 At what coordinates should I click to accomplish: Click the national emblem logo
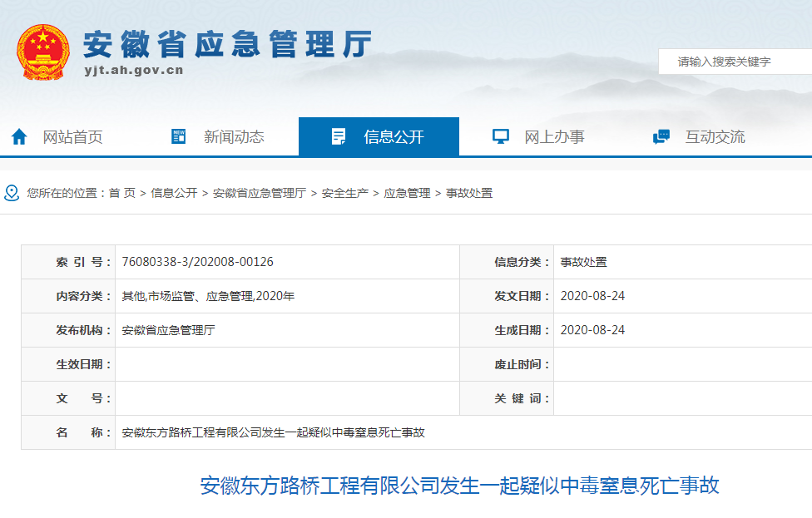point(43,52)
